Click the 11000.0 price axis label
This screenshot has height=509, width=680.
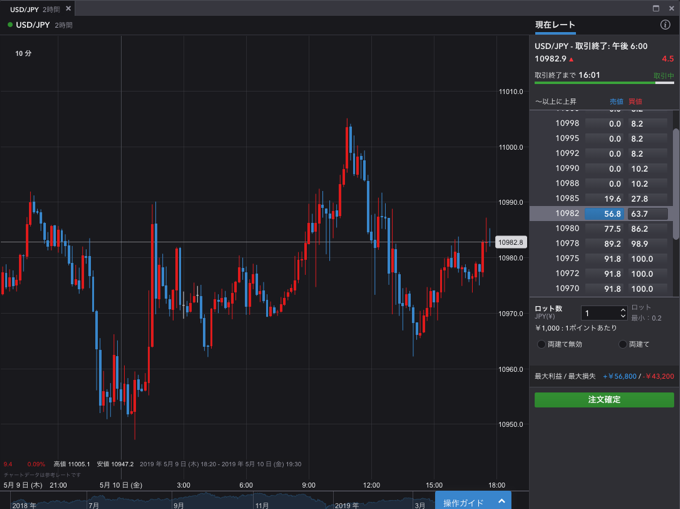pos(511,147)
